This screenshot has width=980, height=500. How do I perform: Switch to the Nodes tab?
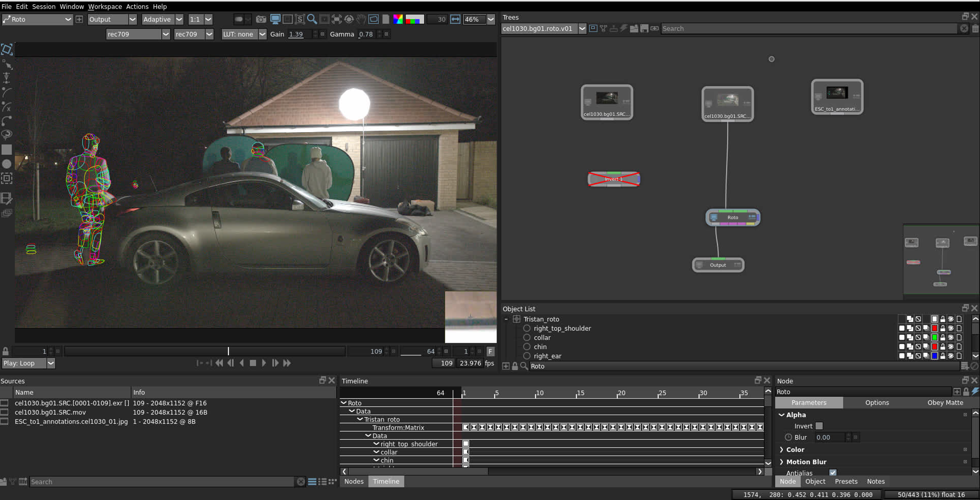tap(354, 481)
